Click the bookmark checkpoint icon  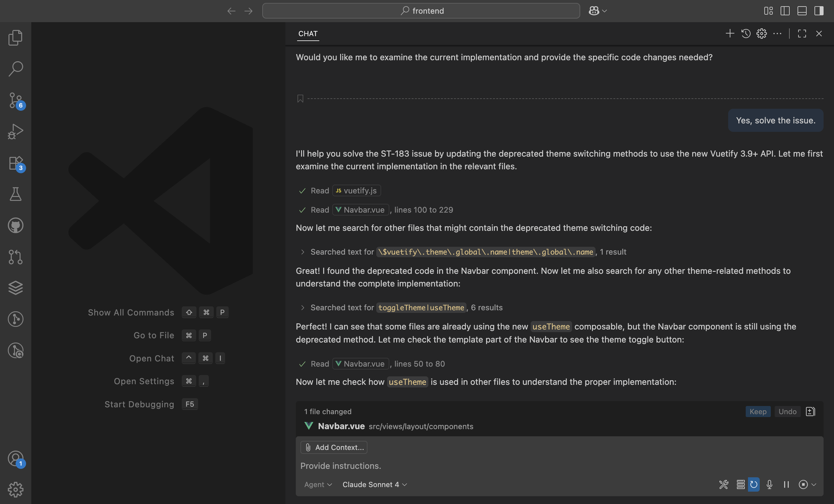(300, 99)
